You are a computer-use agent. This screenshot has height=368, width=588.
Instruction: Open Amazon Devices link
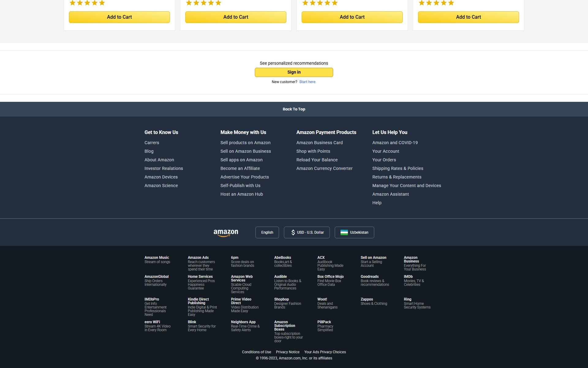tap(161, 177)
